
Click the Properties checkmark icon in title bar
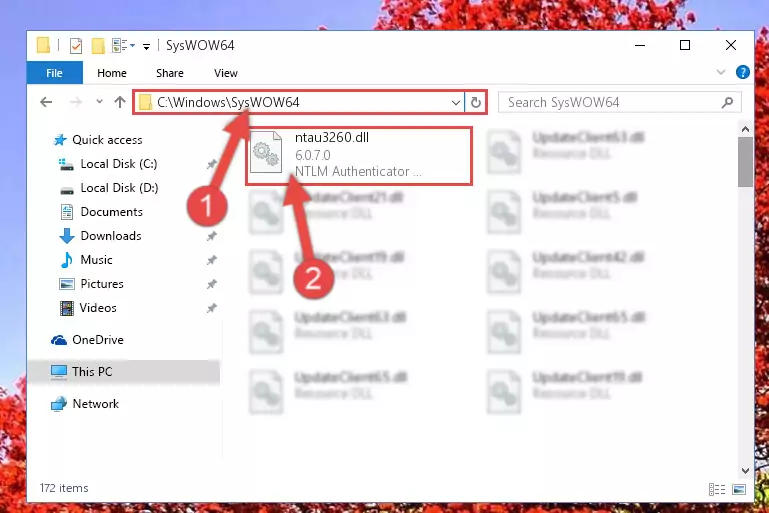point(76,46)
